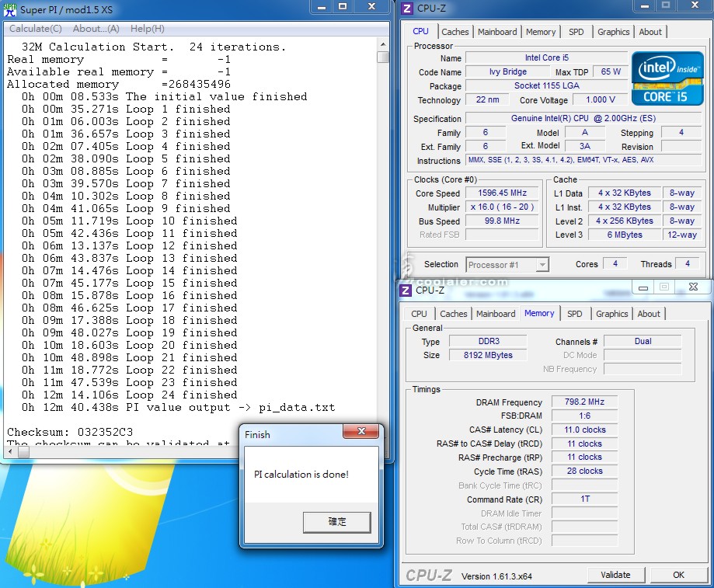Minimize the top CPU-Z window
Viewport: 714px width, 588px height.
tap(644, 6)
